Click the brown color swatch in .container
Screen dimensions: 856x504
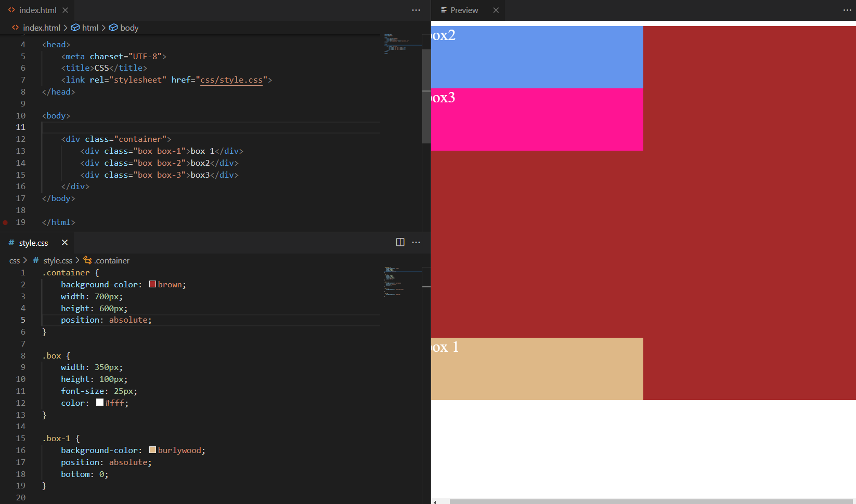click(153, 284)
